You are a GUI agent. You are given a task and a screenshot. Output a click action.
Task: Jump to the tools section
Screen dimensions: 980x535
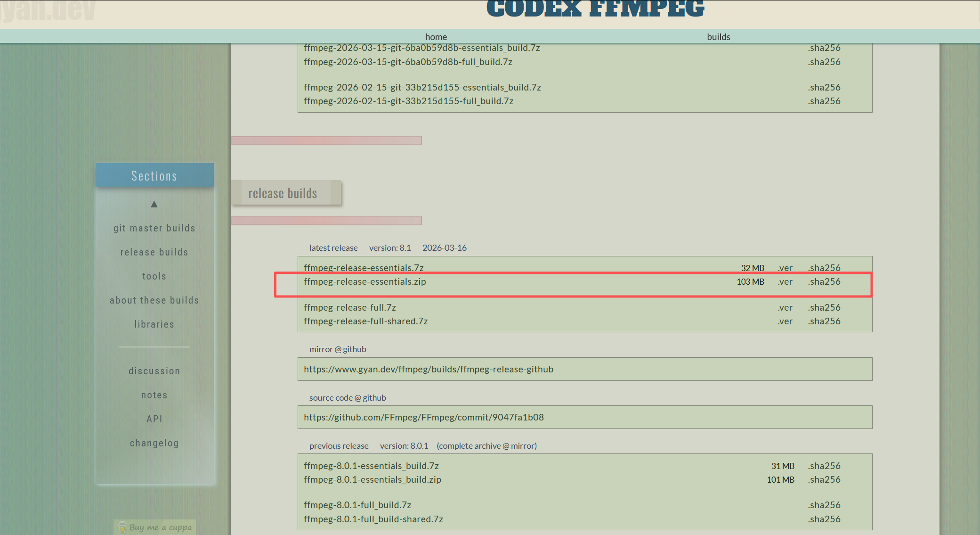tap(154, 276)
